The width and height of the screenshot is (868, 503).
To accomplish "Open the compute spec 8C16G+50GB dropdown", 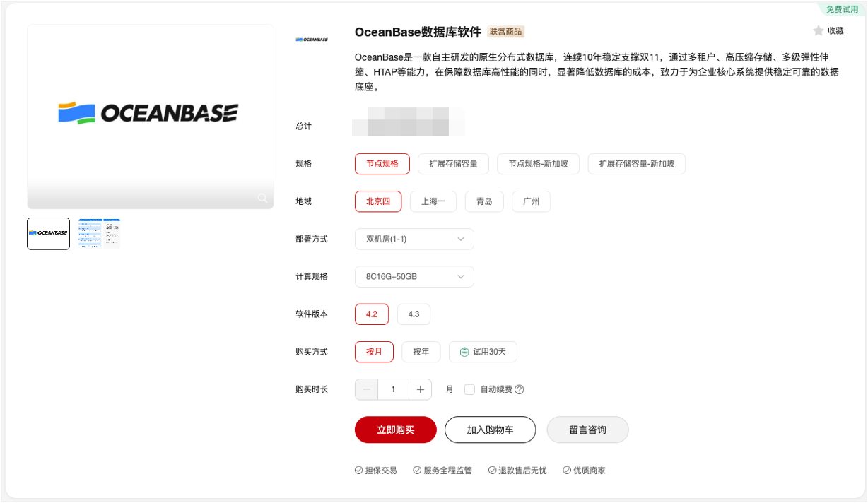I will pos(414,276).
